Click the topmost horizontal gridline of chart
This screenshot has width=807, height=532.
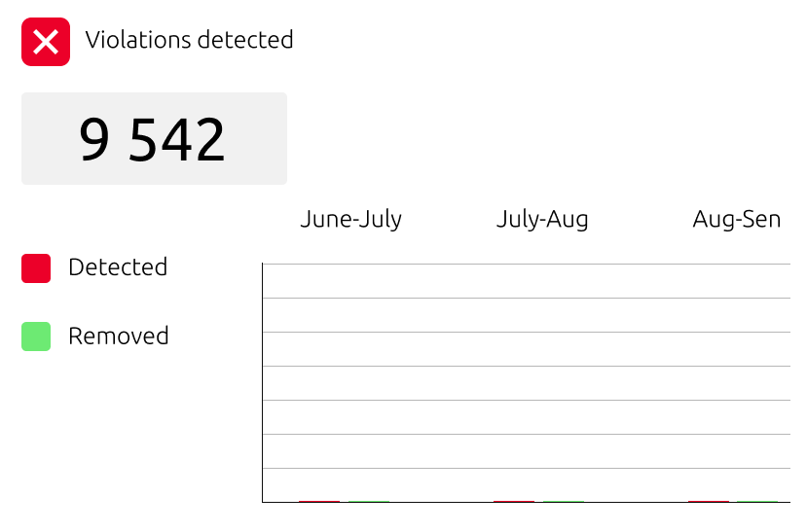[526, 264]
